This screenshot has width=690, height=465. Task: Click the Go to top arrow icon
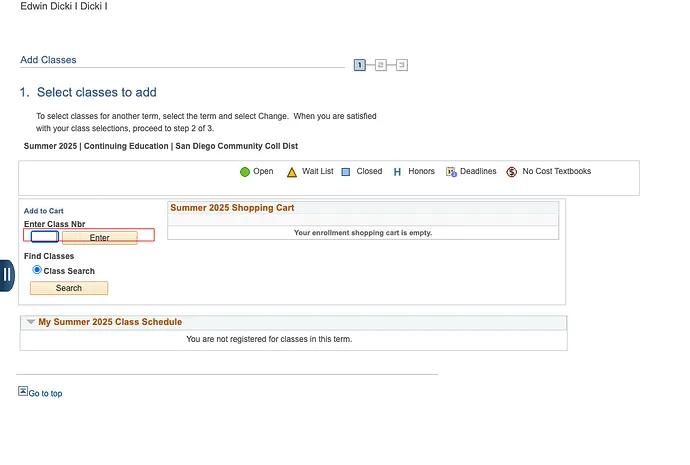click(x=23, y=392)
